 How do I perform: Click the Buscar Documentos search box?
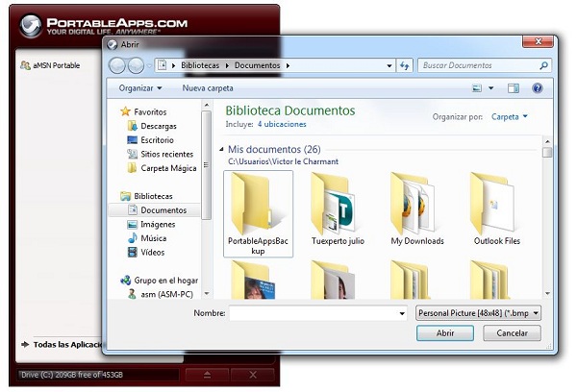pyautogui.click(x=485, y=66)
